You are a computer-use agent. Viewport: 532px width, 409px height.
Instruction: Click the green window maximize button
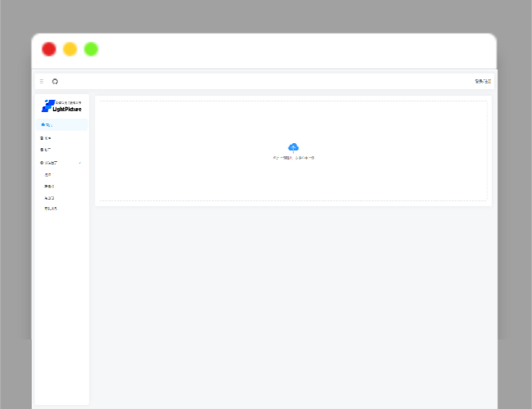pos(91,49)
